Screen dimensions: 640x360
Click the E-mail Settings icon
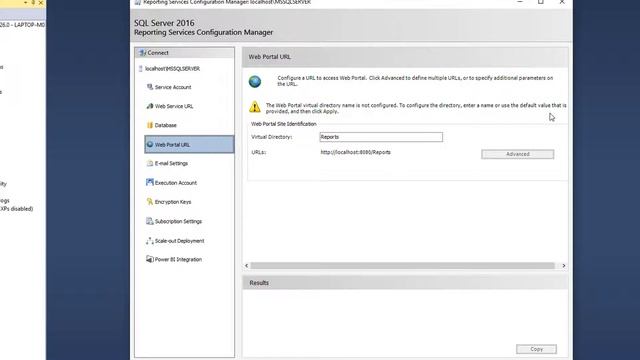(x=150, y=163)
